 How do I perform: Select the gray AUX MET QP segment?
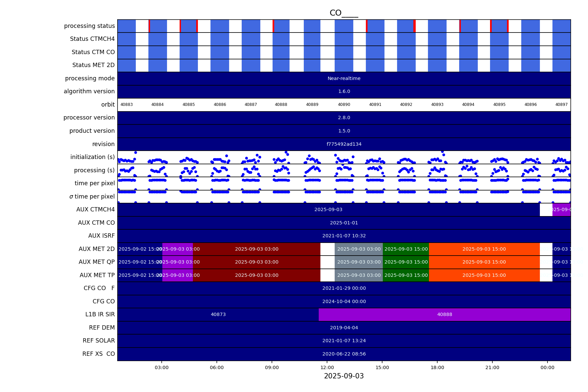pos(359,262)
